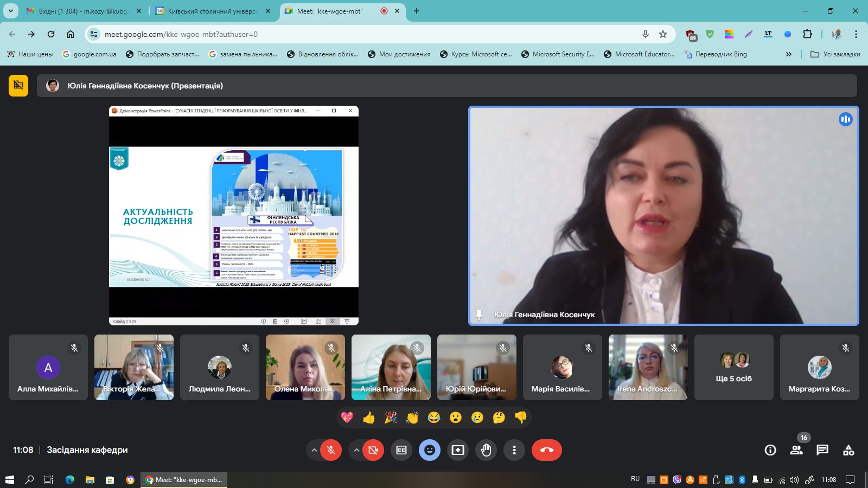Leave the call with red hang-up button
Image resolution: width=868 pixels, height=488 pixels.
point(547,450)
